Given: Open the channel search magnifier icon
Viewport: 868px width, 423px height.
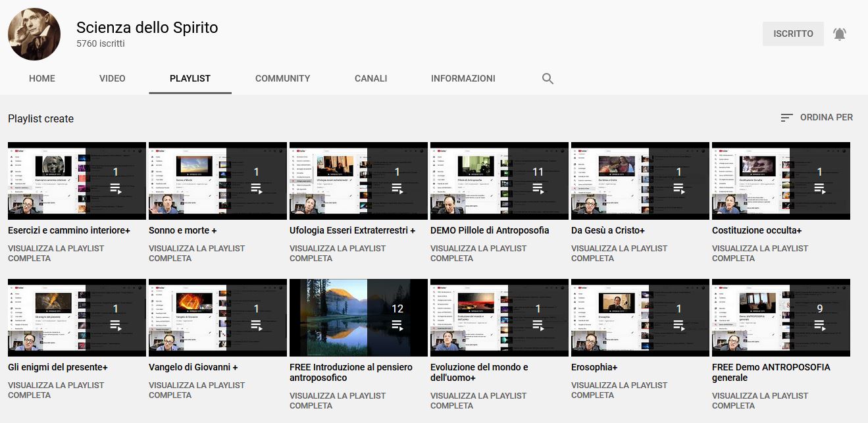Looking at the screenshot, I should point(548,79).
